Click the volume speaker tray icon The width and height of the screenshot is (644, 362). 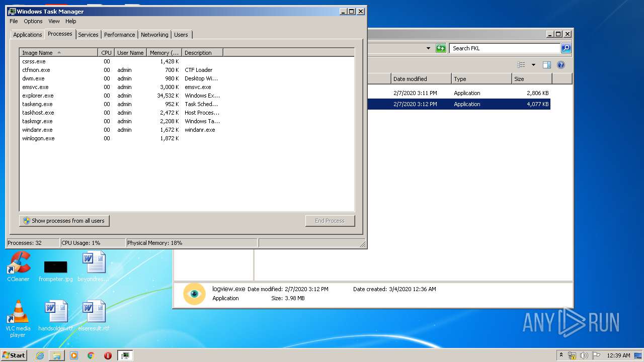584,355
